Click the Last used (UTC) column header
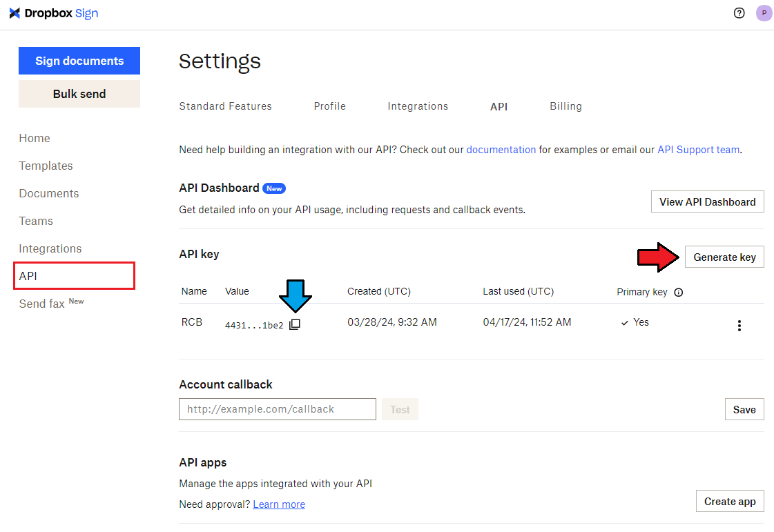774x532 pixels. (x=519, y=292)
